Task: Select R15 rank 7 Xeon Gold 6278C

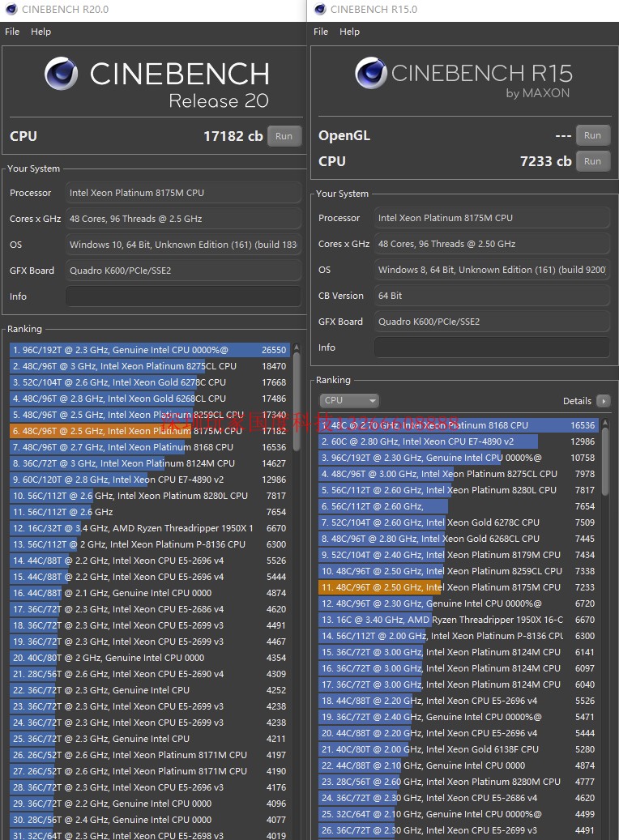Action: [x=459, y=522]
